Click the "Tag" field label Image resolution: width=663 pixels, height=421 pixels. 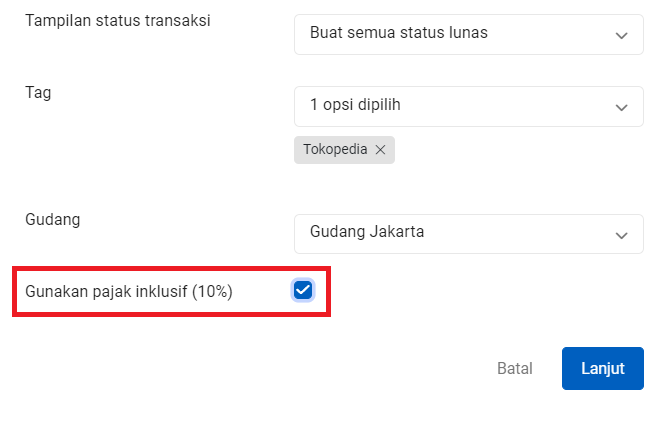click(x=38, y=92)
